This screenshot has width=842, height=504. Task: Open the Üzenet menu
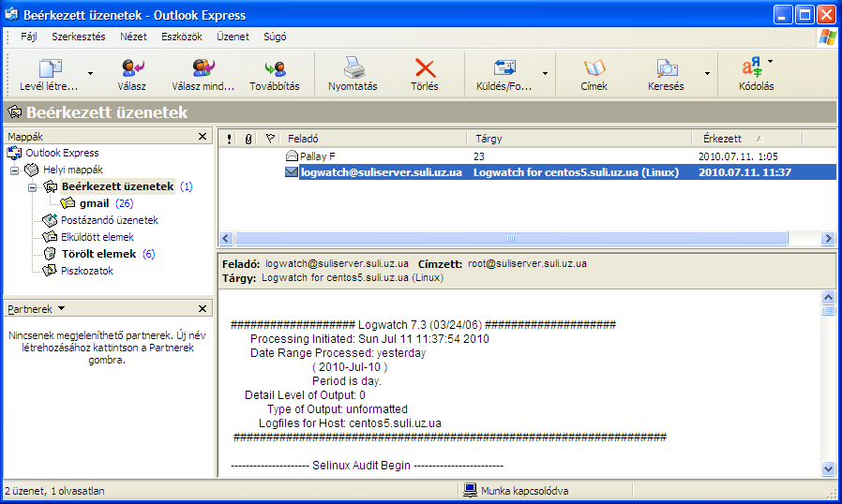[x=233, y=37]
